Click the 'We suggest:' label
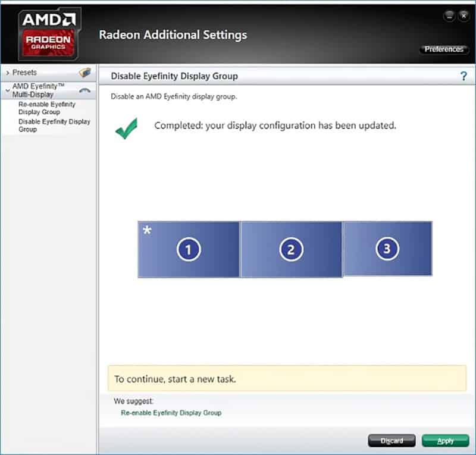Viewport: 476px width, 455px height. [x=133, y=401]
